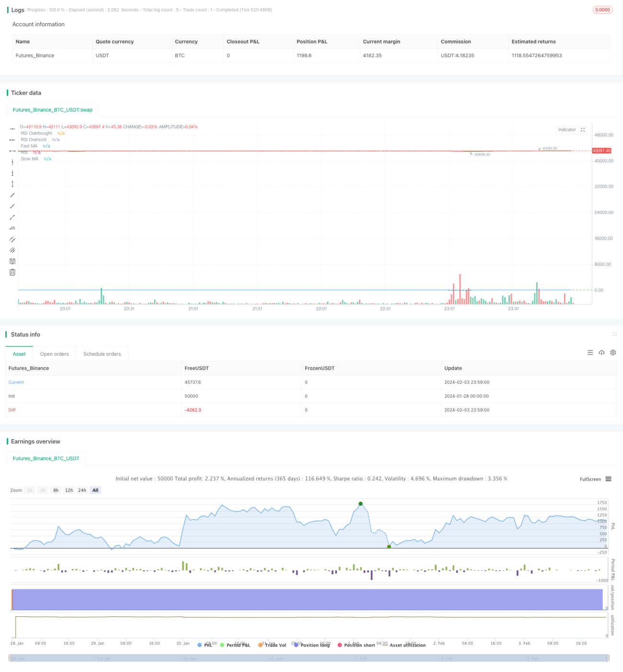
Task: Choose the parallel channel lines tool
Action: [12, 239]
